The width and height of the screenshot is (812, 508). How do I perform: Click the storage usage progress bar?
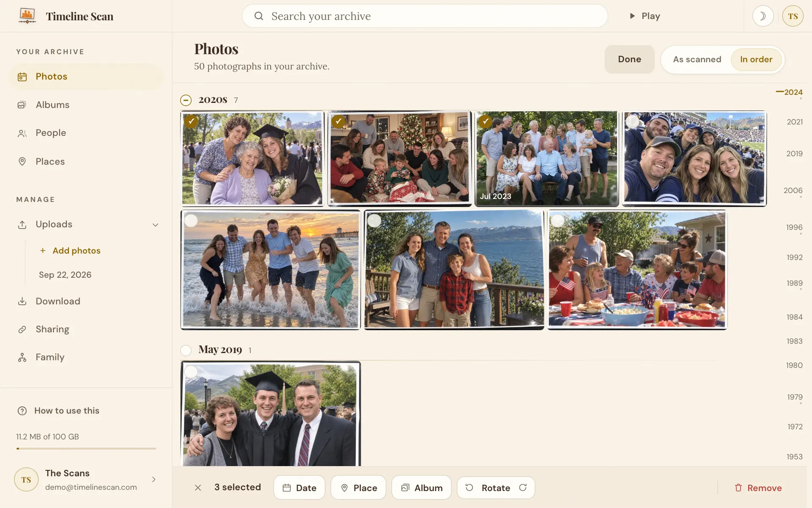click(86, 448)
